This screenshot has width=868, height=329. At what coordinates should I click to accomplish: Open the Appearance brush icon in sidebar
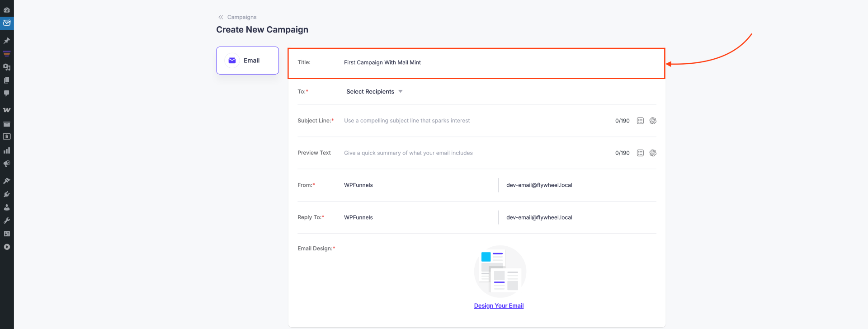[7, 181]
